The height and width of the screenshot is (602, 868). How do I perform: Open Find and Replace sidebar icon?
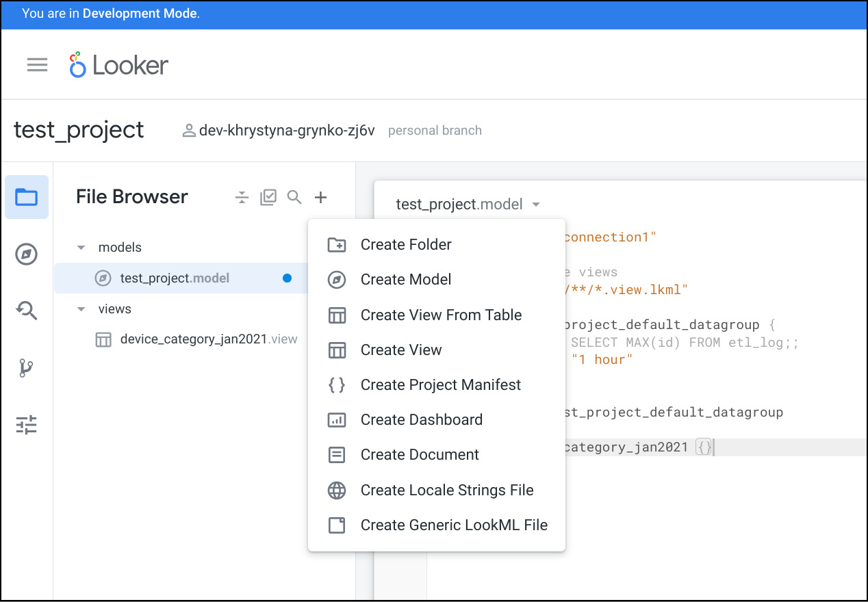click(x=27, y=311)
